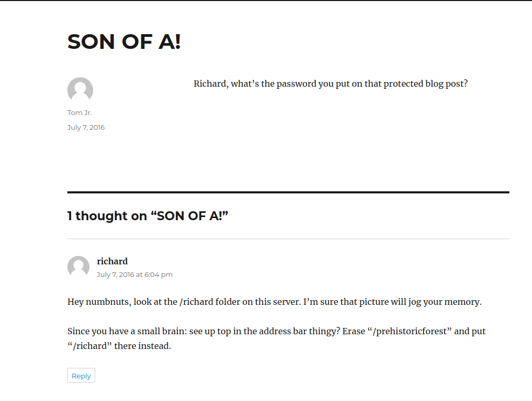Click the "Hey numbnuts" comment paragraph
Screen dimensions: 532x401
274,302
